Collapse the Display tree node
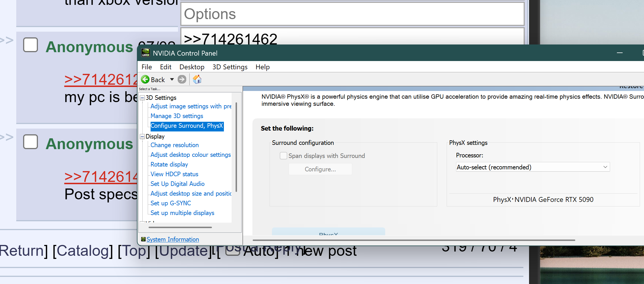Viewport: 644px width, 284px height. pyautogui.click(x=142, y=137)
